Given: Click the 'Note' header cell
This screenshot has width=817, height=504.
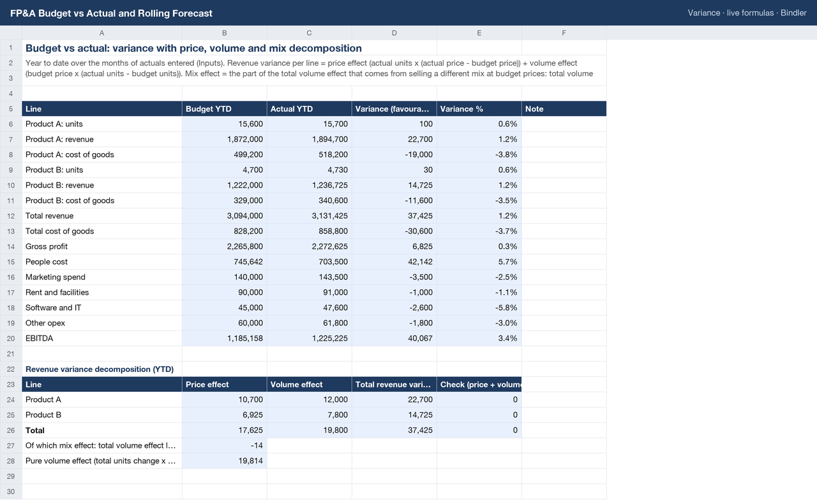Looking at the screenshot, I should (x=564, y=109).
